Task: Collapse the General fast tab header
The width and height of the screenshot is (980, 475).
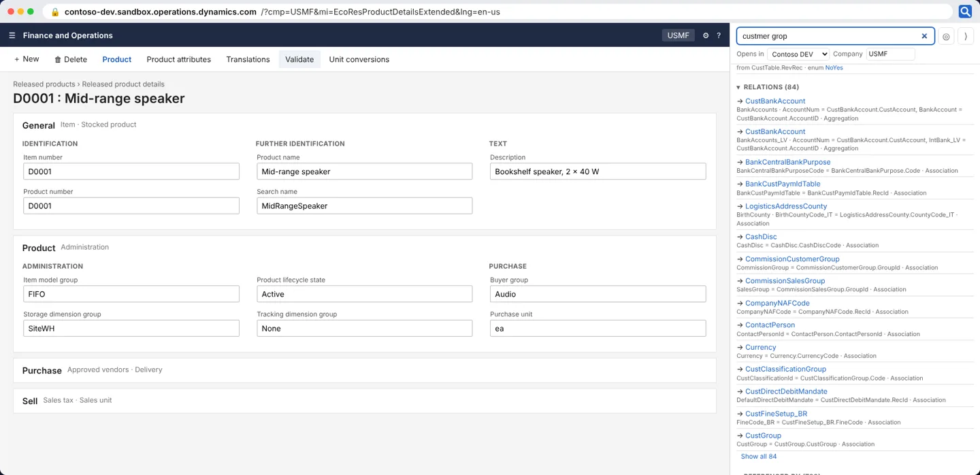Action: (x=365, y=125)
